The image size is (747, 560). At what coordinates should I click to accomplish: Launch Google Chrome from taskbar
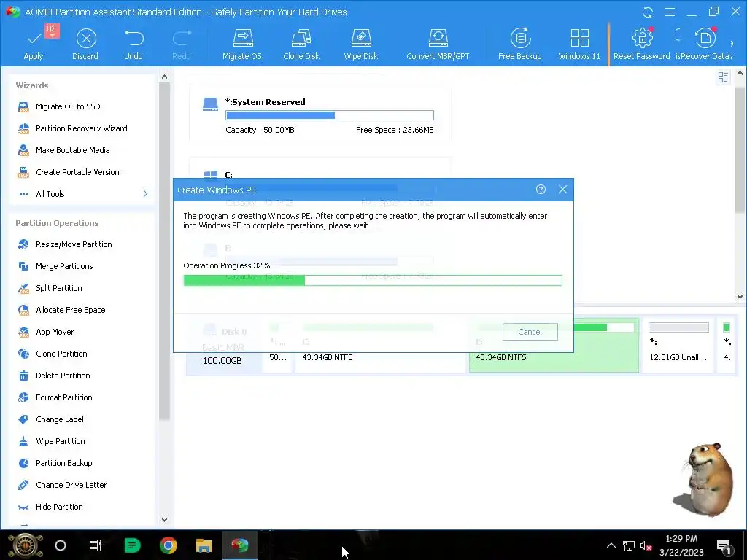pos(169,545)
